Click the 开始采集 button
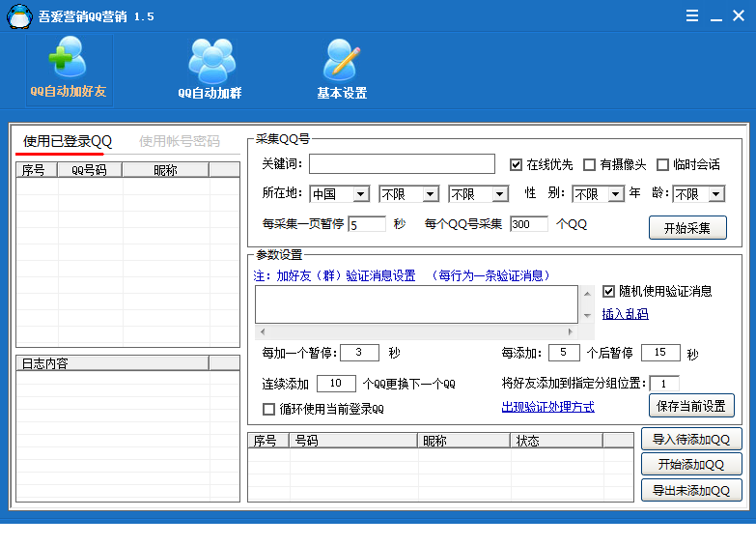 click(687, 228)
